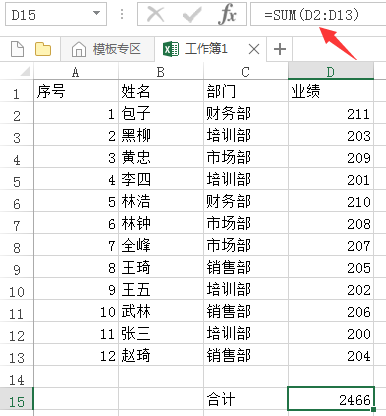Click 包子's 财务部 department cell
Screen dimensions: 386x416
coord(246,113)
